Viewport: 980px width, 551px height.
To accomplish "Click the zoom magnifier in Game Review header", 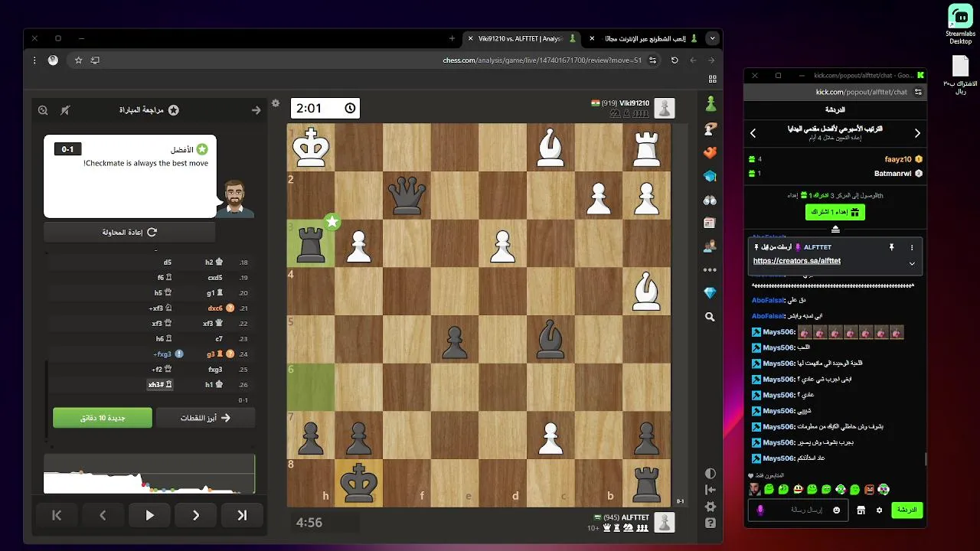I will 43,110.
